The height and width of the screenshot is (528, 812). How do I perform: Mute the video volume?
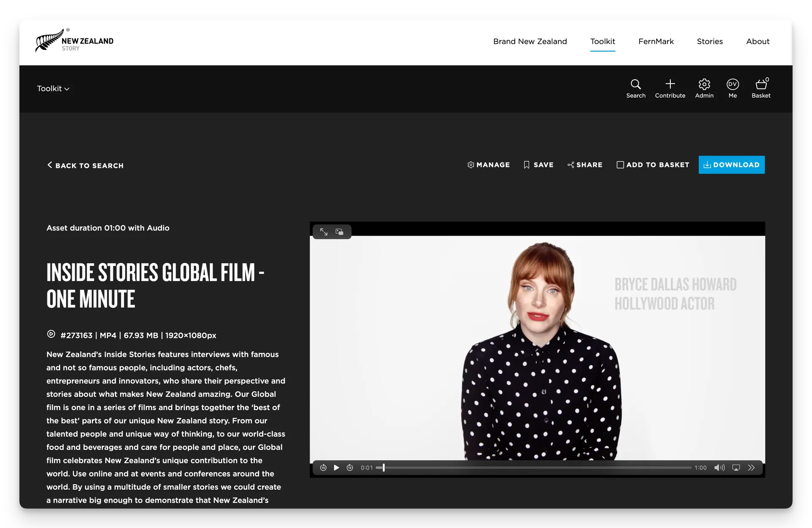click(719, 468)
